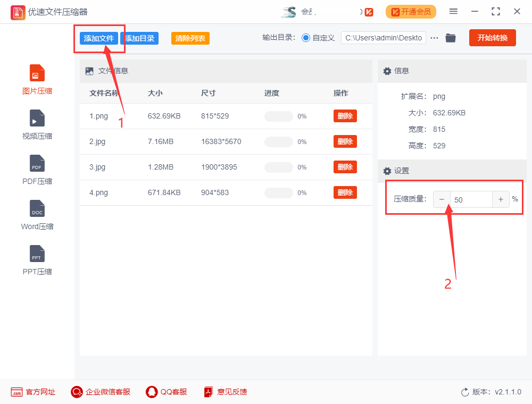Open PPT压缩 mode
Viewport: 532px width, 404px height.
pos(37,260)
